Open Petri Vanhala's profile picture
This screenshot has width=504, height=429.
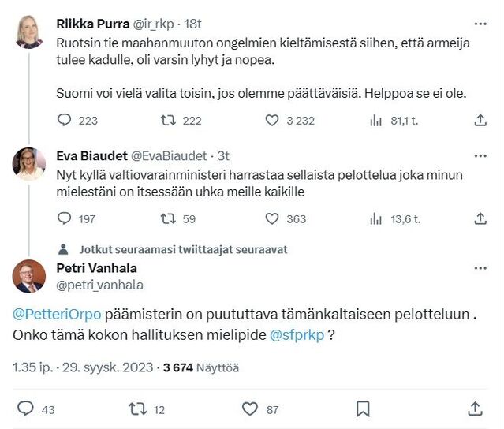[29, 276]
